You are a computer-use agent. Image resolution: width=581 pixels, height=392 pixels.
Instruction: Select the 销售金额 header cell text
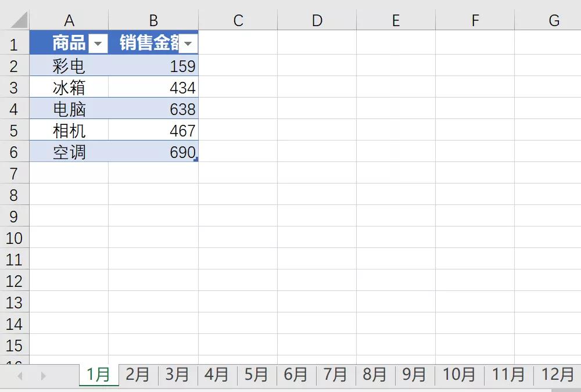click(x=149, y=42)
